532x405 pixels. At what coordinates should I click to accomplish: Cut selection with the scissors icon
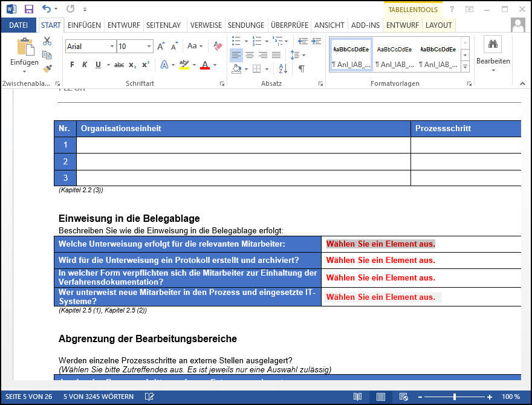pyautogui.click(x=47, y=41)
